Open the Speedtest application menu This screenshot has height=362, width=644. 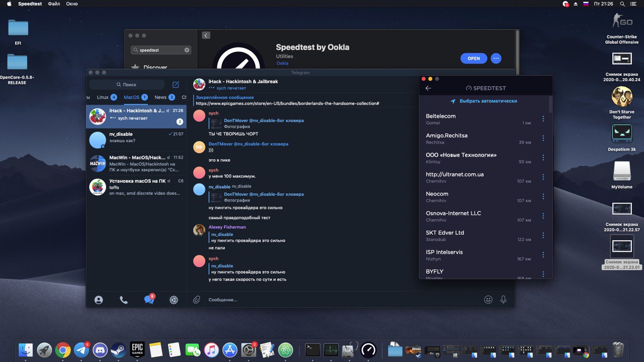click(x=30, y=4)
